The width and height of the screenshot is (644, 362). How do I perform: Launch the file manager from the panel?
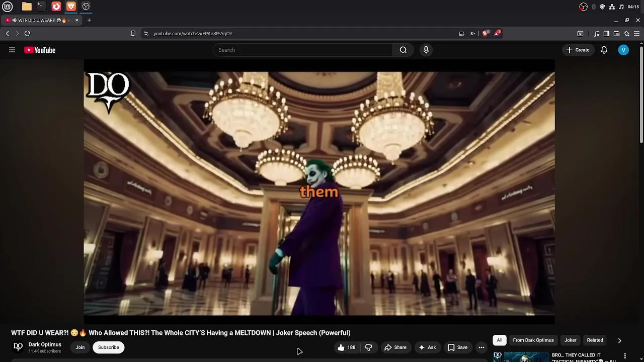click(27, 7)
